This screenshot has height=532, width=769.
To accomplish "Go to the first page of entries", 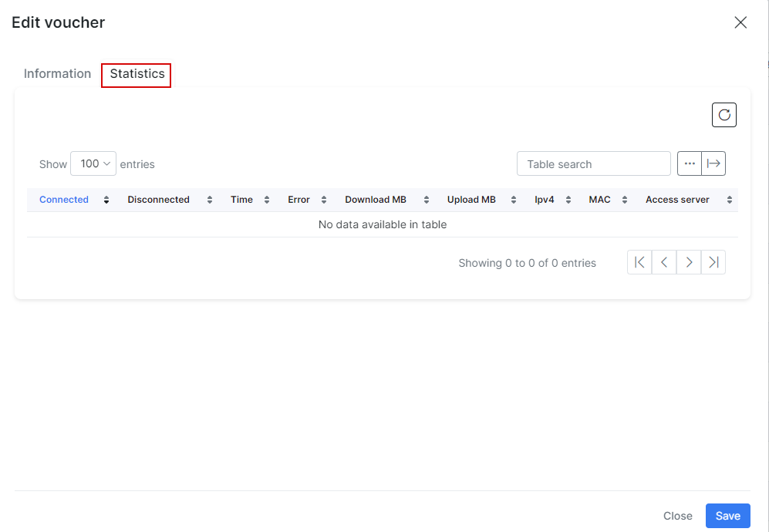I will coord(639,262).
